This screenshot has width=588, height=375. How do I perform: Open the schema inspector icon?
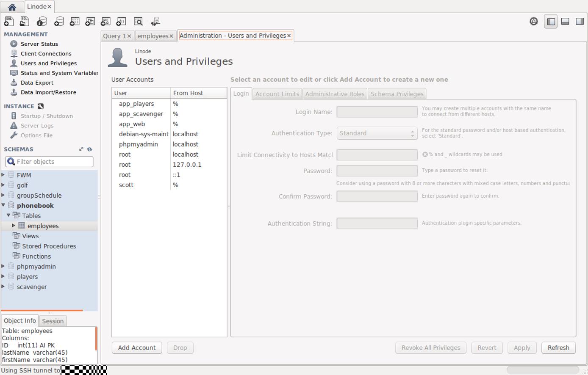pyautogui.click(x=41, y=21)
